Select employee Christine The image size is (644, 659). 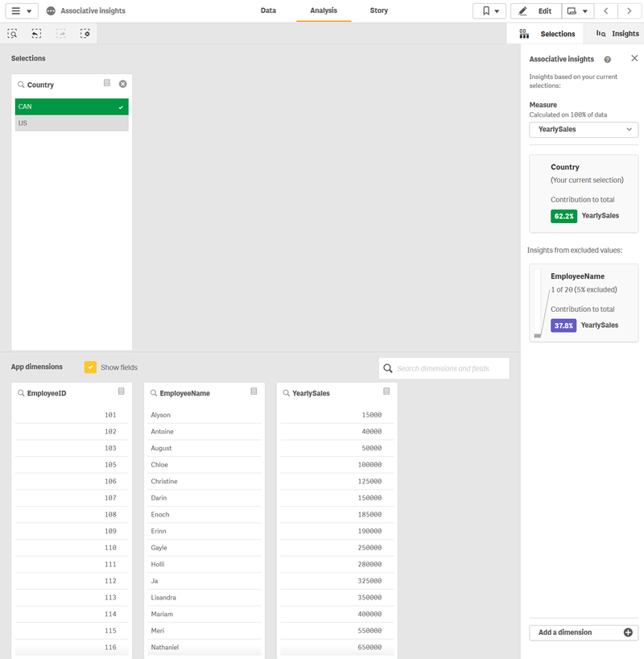[x=204, y=481]
